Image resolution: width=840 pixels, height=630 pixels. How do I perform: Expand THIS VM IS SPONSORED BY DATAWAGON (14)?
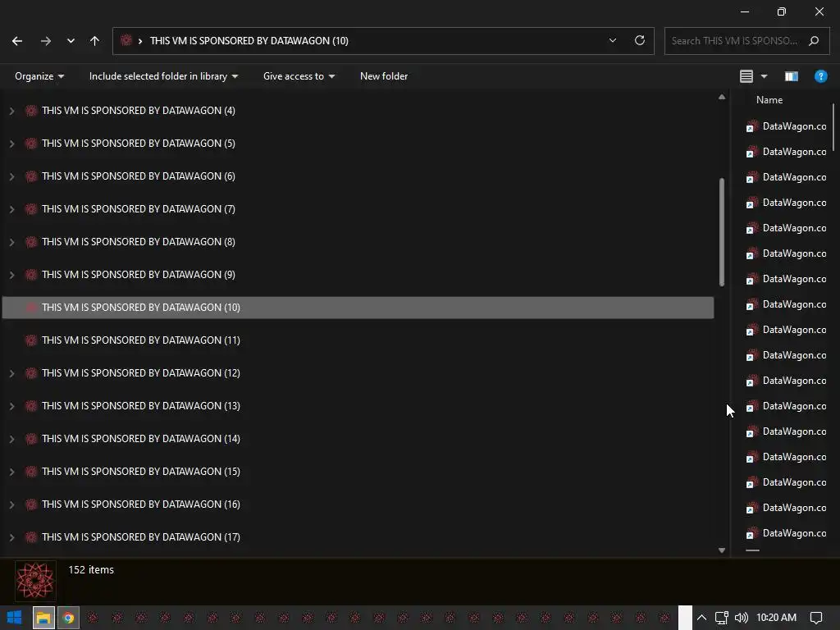point(11,440)
